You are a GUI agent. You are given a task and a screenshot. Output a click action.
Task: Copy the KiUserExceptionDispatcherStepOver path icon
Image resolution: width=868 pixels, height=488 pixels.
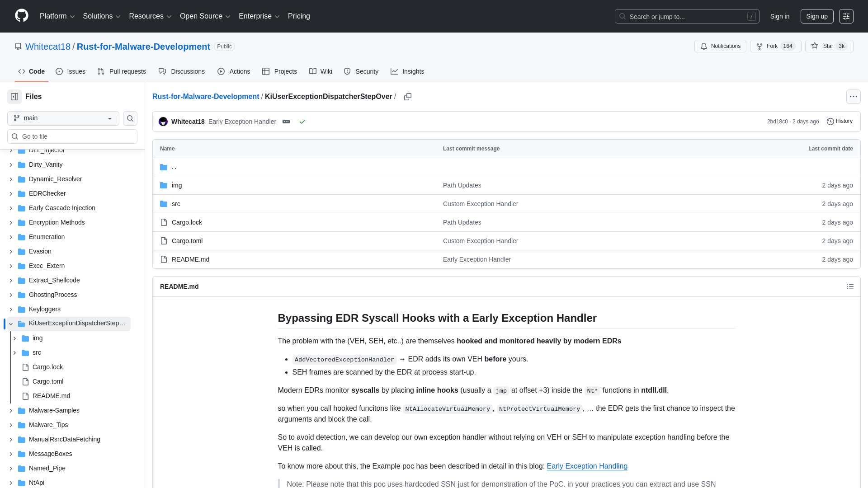coord(407,96)
